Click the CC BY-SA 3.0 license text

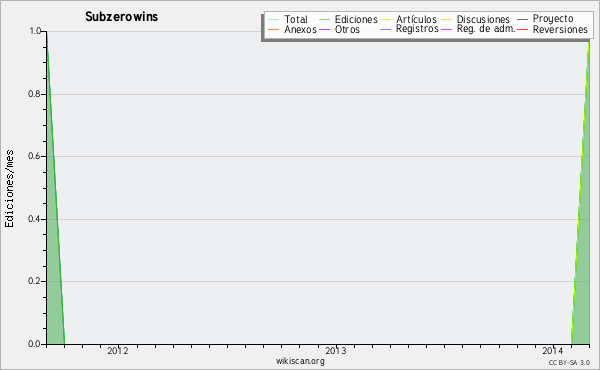click(569, 363)
